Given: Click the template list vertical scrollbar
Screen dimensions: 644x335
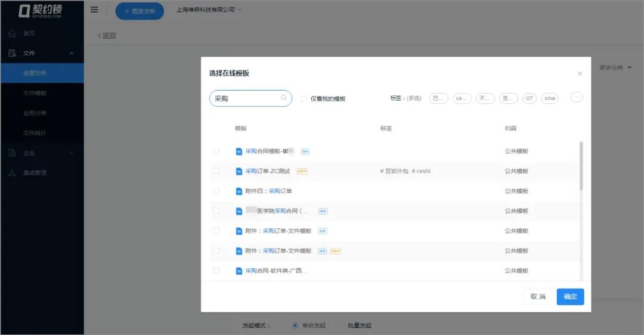Looking at the screenshot, I should pos(581,166).
